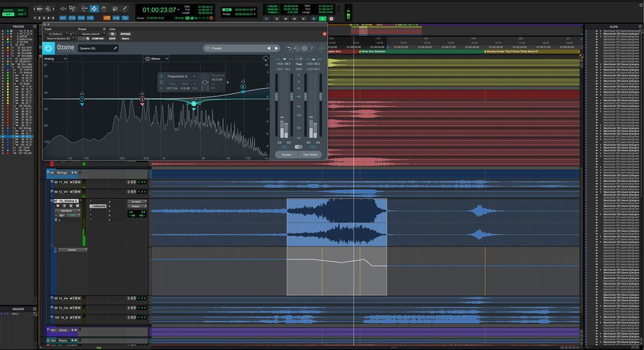
Task: Click the transport Play button
Action: pos(323,19)
